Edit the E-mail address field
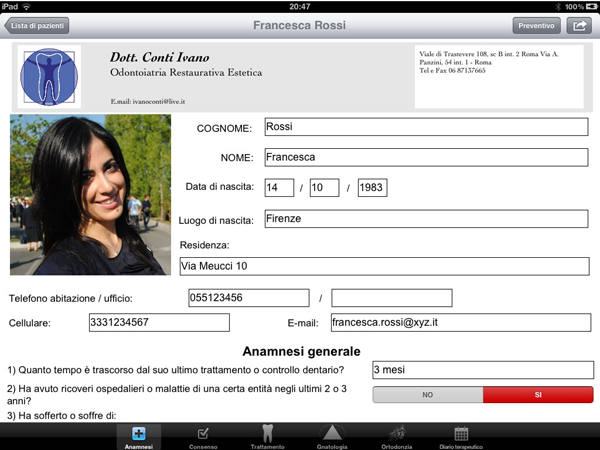Screen dimensions: 600x450 [459, 322]
